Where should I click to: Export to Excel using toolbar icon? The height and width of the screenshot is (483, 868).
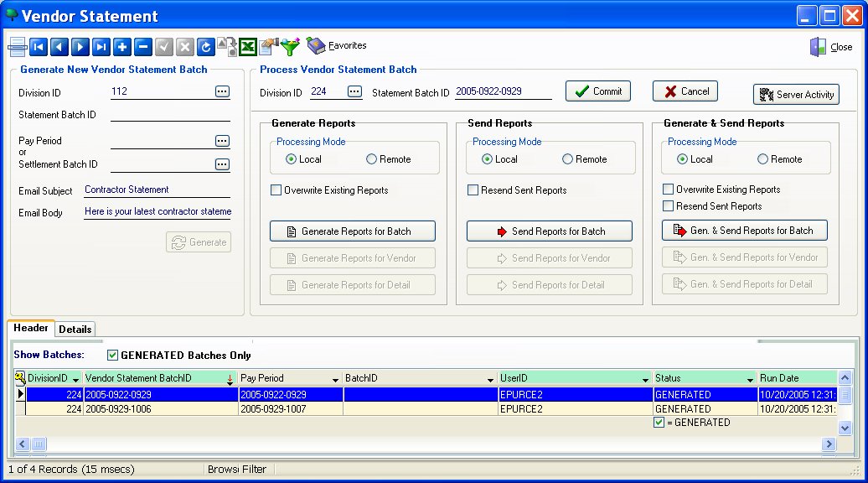coord(248,47)
